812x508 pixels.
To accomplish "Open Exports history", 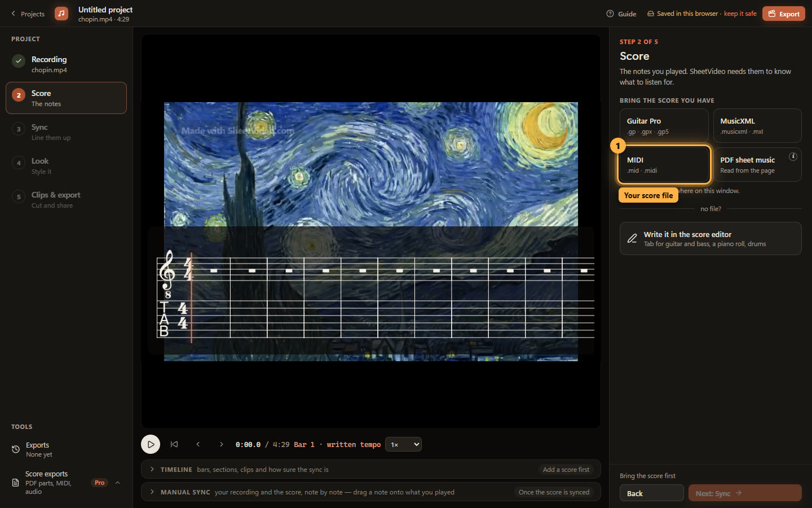I will tap(66, 449).
